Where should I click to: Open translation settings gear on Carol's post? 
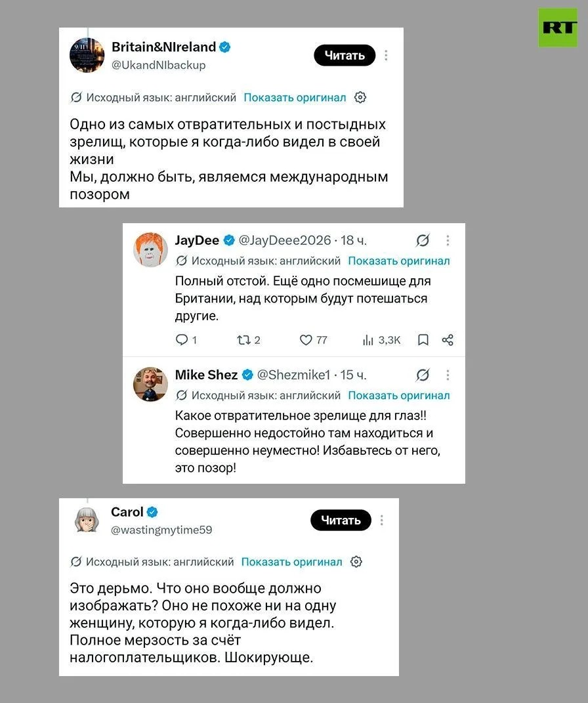356,562
